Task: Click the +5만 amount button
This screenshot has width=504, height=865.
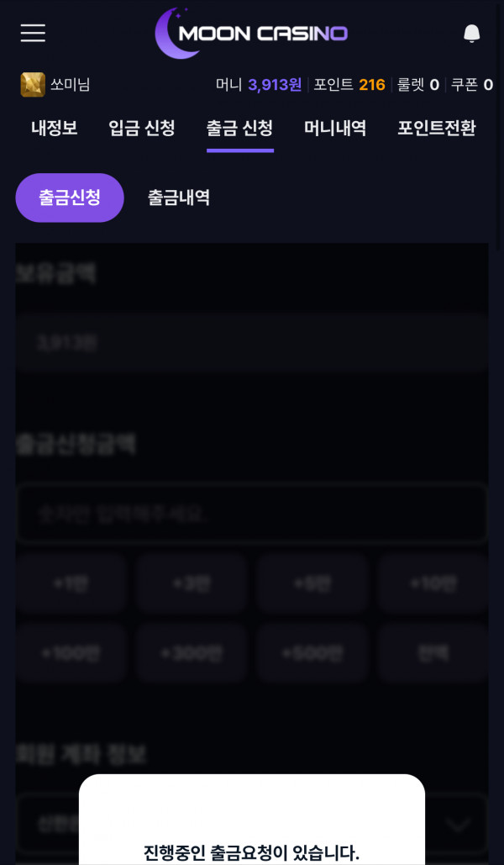Action: (312, 583)
